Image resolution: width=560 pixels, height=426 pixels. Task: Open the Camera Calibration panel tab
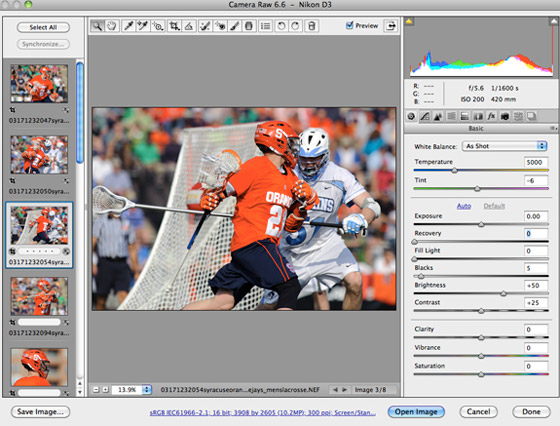(x=505, y=116)
